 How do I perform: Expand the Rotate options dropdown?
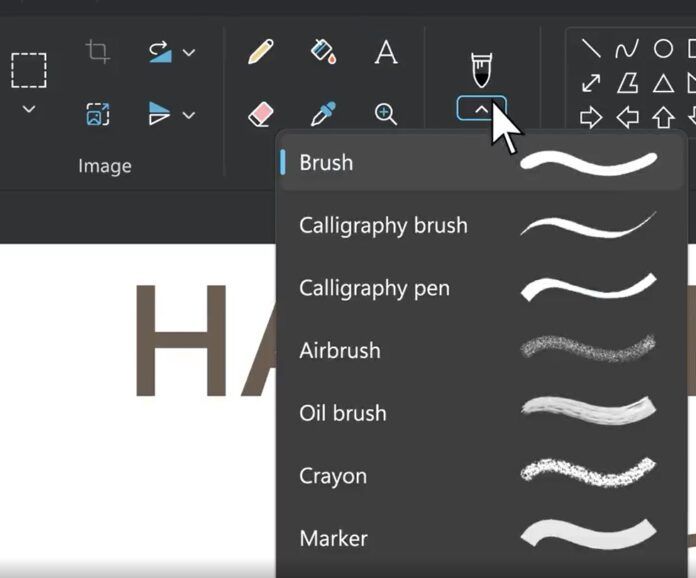pos(189,52)
